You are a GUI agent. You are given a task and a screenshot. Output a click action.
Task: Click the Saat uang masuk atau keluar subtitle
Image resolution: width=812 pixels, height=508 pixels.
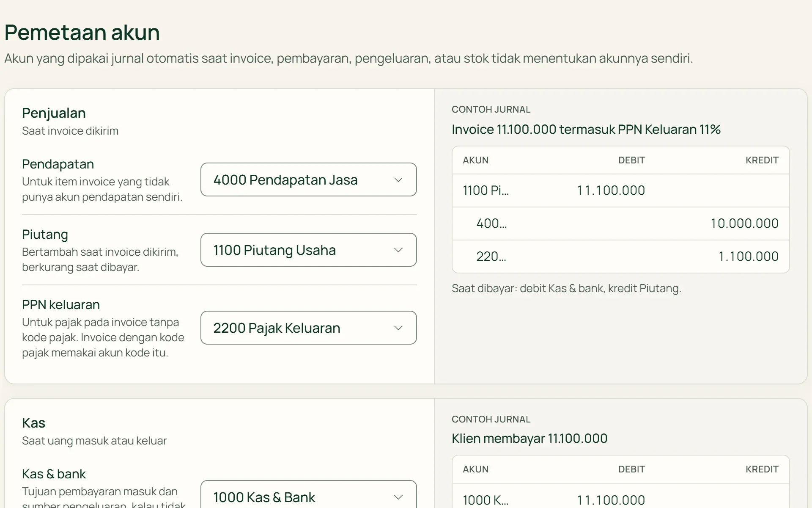(x=94, y=441)
